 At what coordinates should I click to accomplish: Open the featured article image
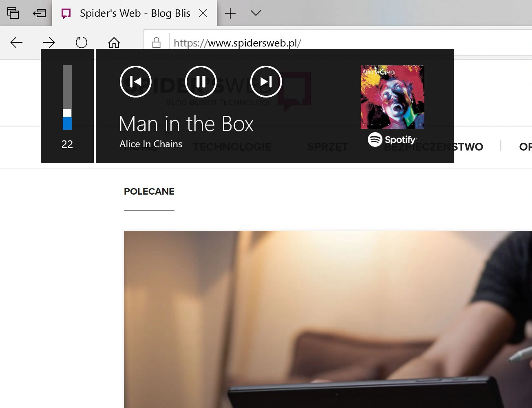(328, 319)
